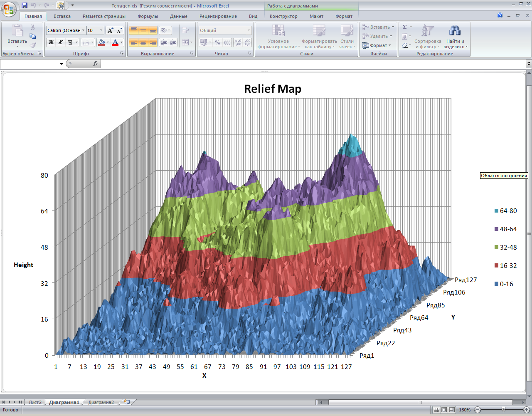The width and height of the screenshot is (532, 416).
Task: Click the Clear eraser icon in Редактирование
Action: [405, 45]
